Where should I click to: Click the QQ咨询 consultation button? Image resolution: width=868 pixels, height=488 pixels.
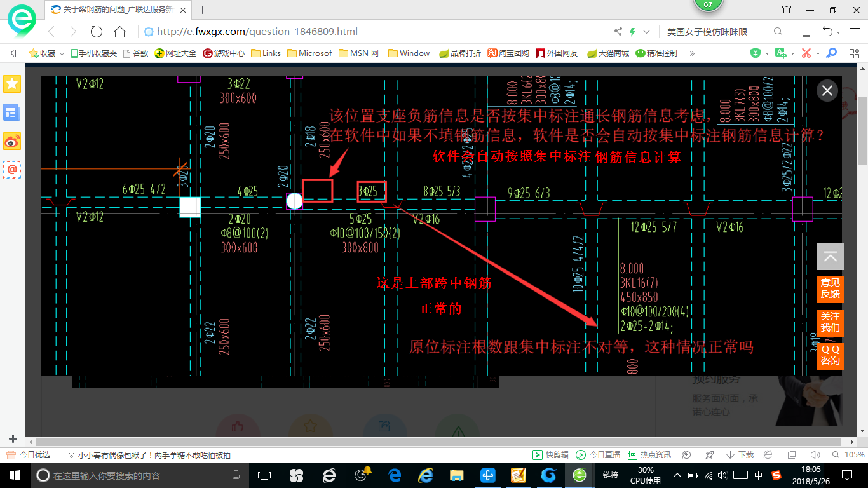pos(831,355)
